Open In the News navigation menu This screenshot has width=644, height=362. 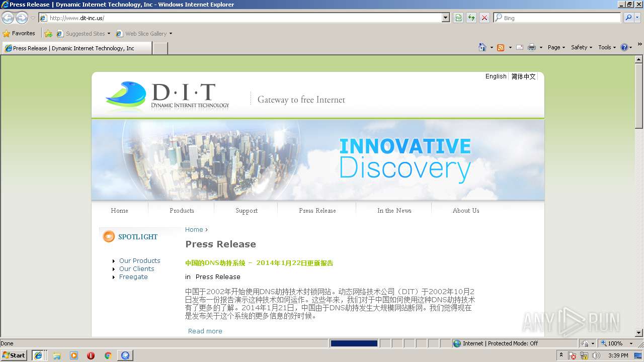pos(394,211)
